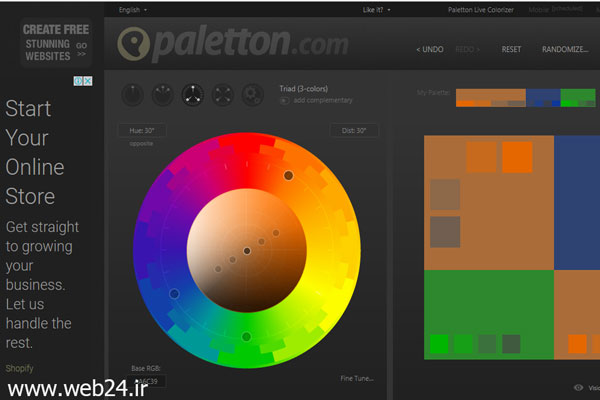
Task: Click the second green swatch in green area
Action: 463,344
